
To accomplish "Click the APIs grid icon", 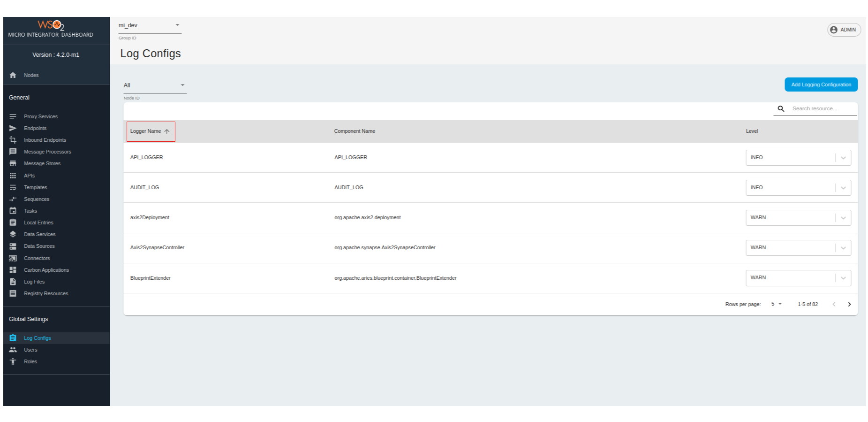I will point(13,176).
